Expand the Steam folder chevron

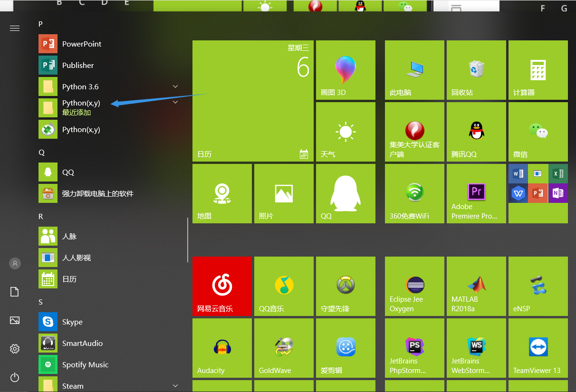[175, 386]
